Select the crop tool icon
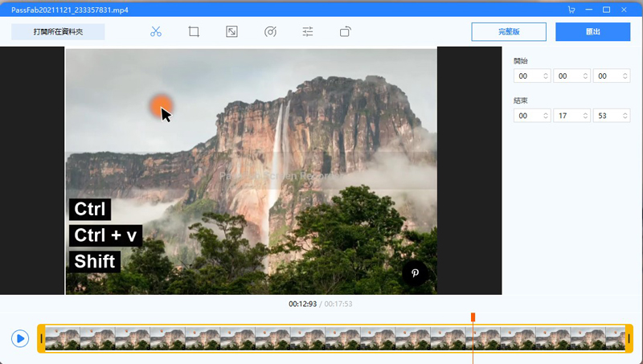The height and width of the screenshot is (364, 643). click(x=194, y=32)
